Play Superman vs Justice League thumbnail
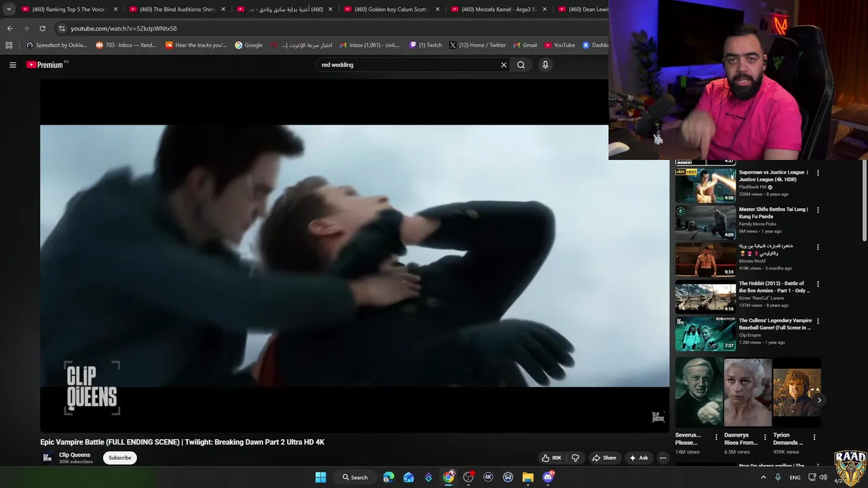Image resolution: width=868 pixels, height=488 pixels. (x=705, y=186)
